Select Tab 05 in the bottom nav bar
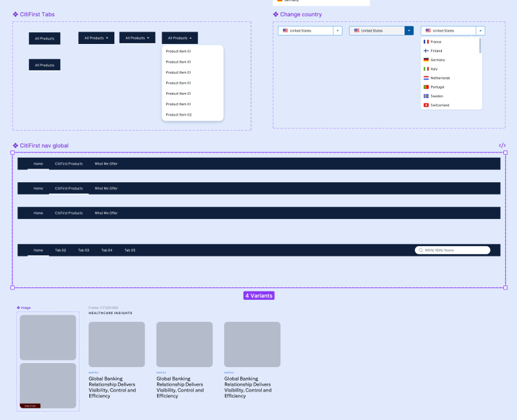Viewport: 517px width, 420px height. [130, 250]
